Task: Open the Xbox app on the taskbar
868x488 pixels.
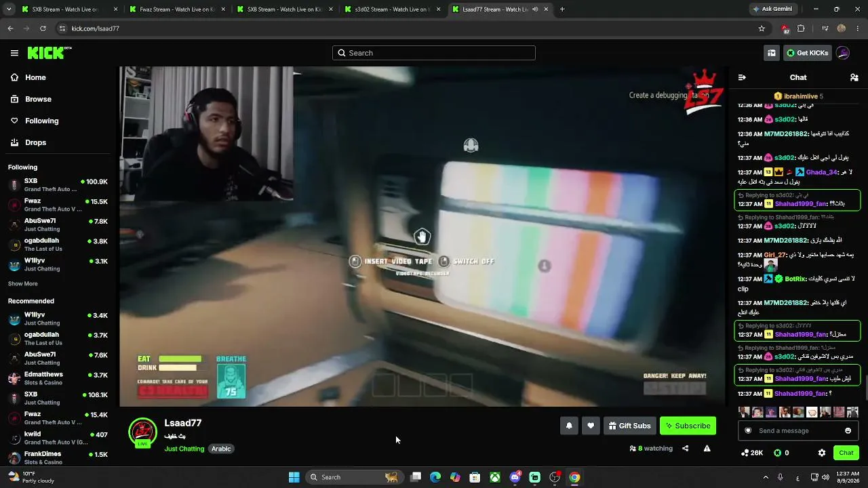Action: pyautogui.click(x=496, y=477)
